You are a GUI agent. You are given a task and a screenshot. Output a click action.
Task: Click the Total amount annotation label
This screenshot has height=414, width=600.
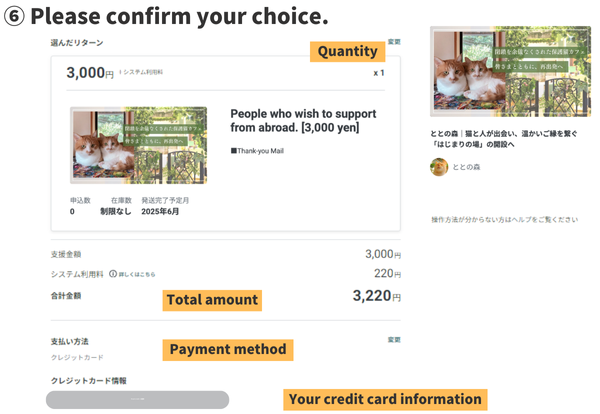coord(212,299)
